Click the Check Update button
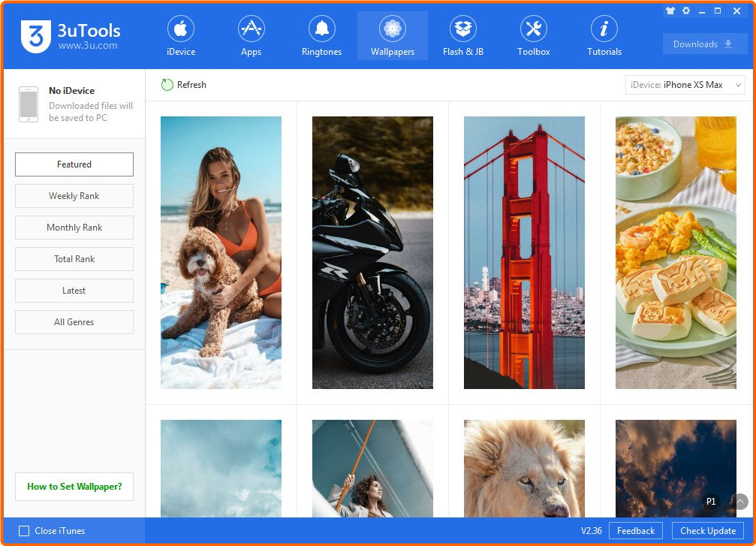756x546 pixels. pyautogui.click(x=708, y=531)
